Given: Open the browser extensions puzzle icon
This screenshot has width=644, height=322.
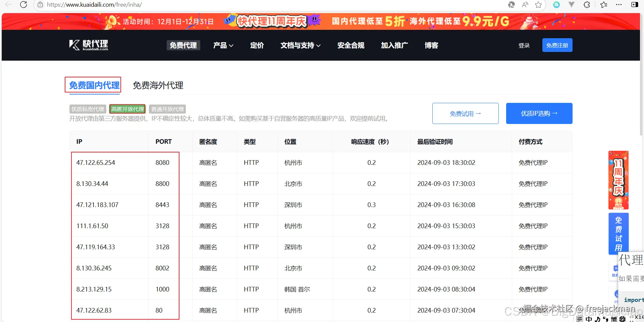Looking at the screenshot, I should pos(587,5).
